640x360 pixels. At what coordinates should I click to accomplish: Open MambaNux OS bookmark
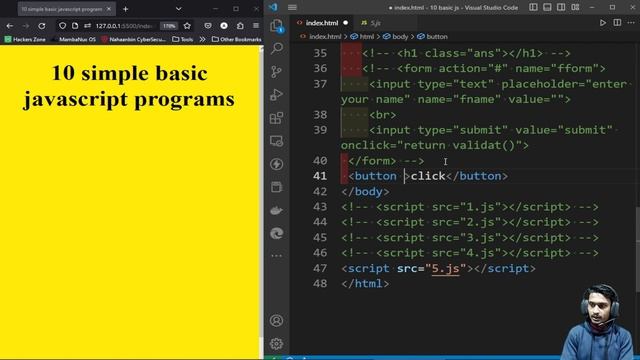tap(74, 40)
